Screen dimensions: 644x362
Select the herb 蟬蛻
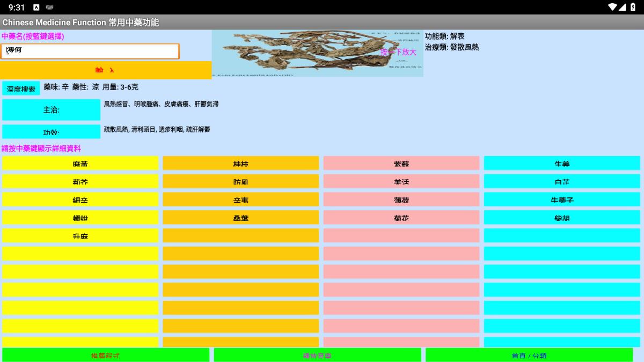tap(80, 218)
